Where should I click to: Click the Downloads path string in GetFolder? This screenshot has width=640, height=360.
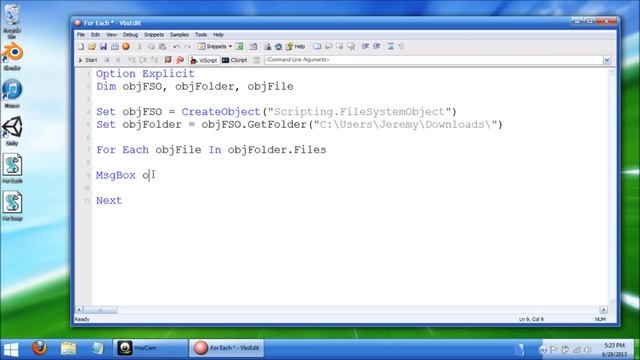pyautogui.click(x=405, y=124)
